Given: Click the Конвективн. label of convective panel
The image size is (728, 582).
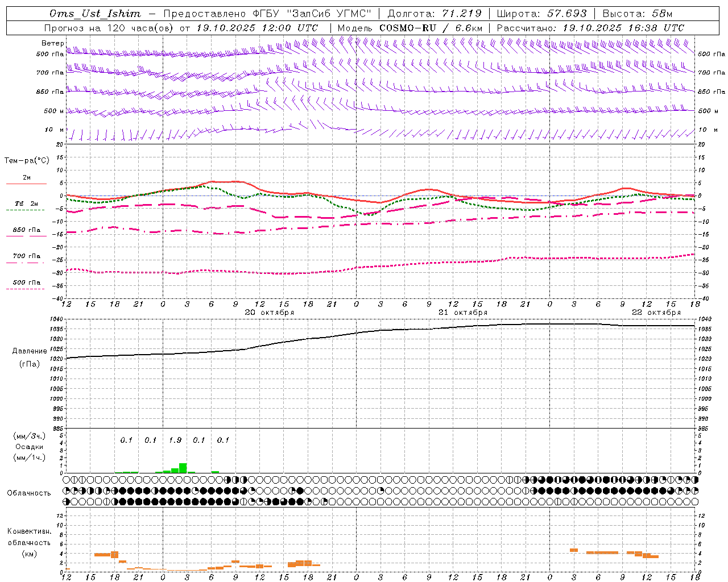Looking at the screenshot, I should (29, 531).
